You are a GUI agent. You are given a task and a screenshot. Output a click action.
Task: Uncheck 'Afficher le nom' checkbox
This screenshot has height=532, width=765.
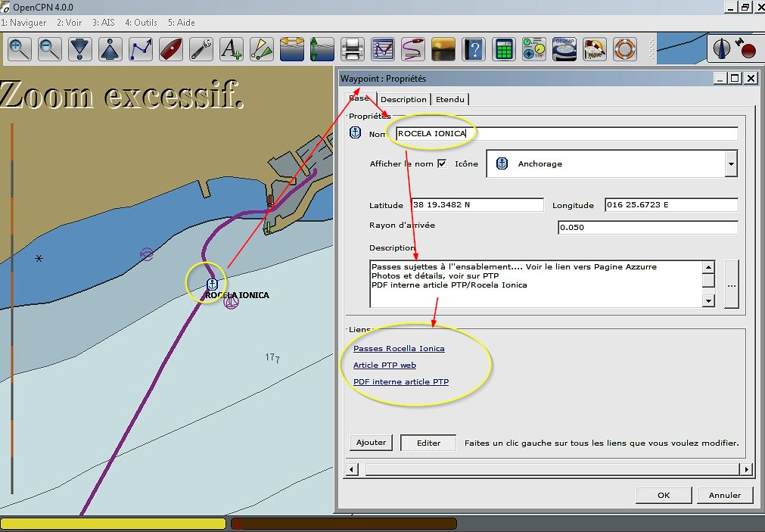click(442, 163)
